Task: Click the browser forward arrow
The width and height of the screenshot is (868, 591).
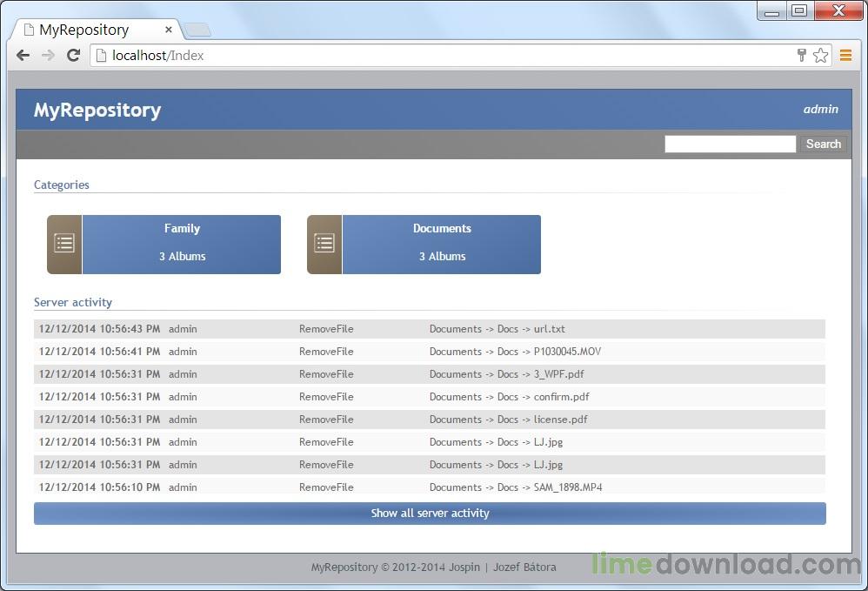Action: click(49, 55)
